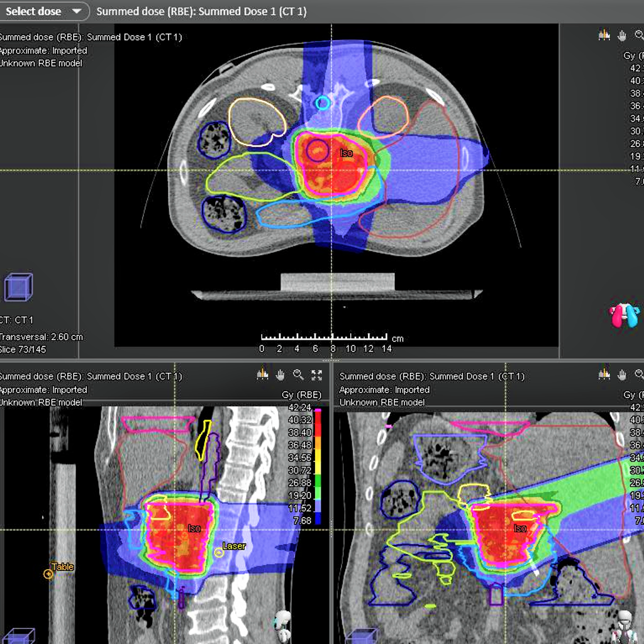Select pan hand tool in transversal view
Viewport: 644px width, 644px height.
[623, 35]
